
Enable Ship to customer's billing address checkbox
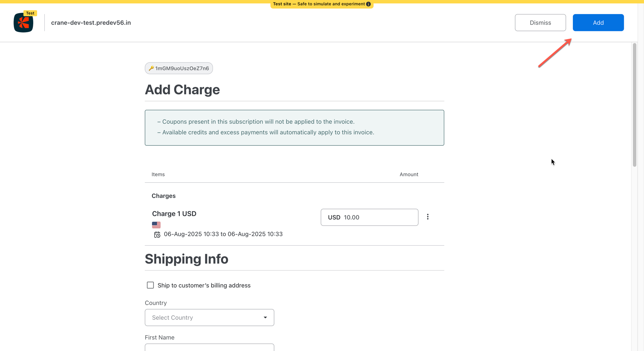point(150,285)
